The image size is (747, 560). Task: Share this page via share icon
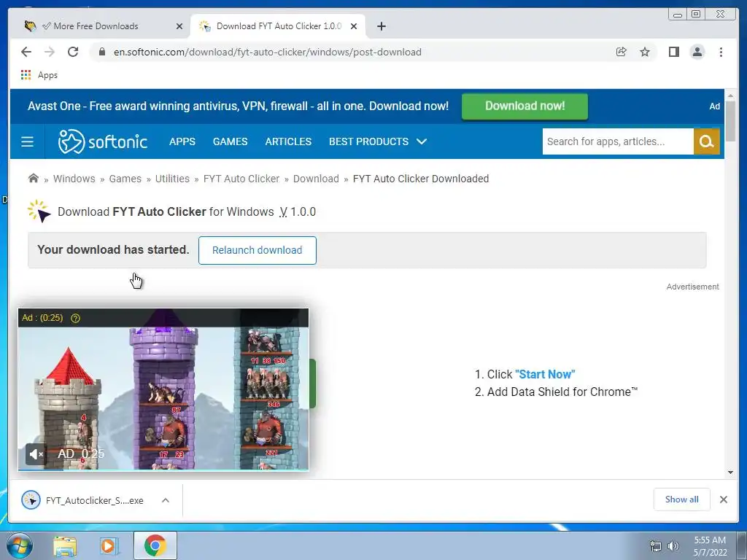622,52
